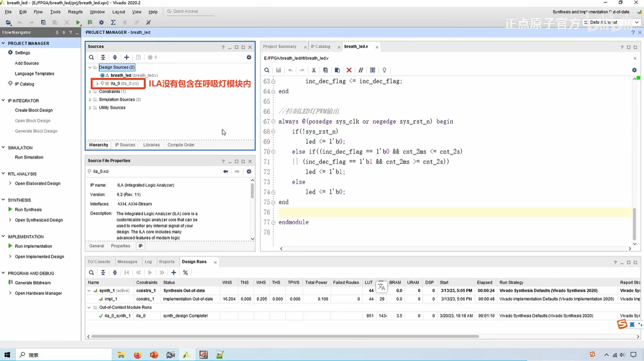Open PowerPoint from taskbar
Screen dimensions: 644x361
tap(154, 355)
